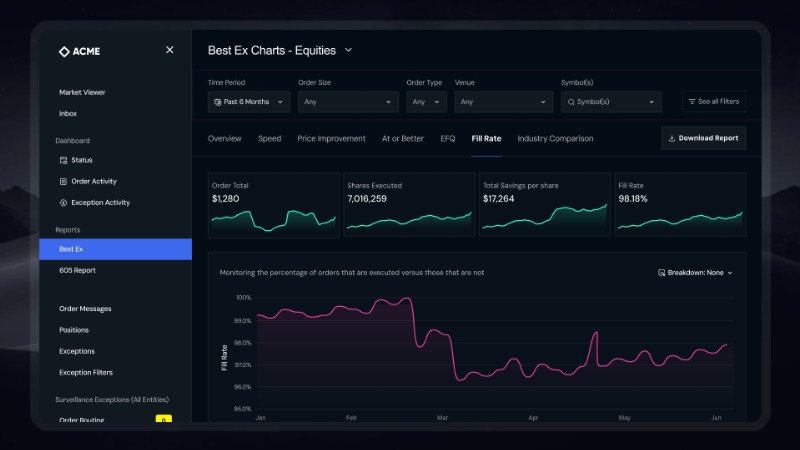800x450 pixels.
Task: Open the 605 Report item
Action: point(78,270)
